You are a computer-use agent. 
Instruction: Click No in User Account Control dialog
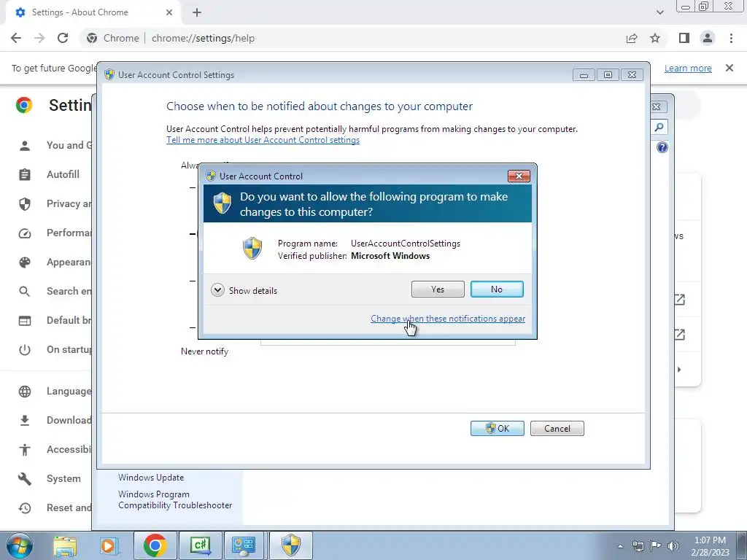496,289
